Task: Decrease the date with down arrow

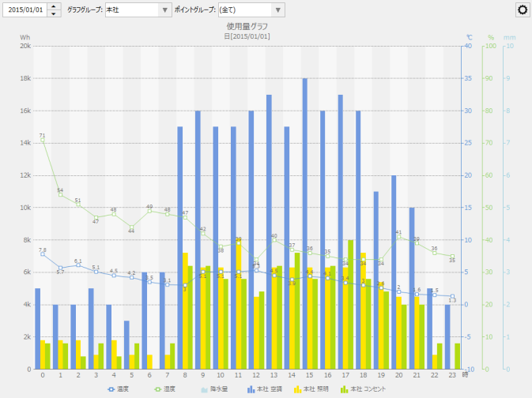Action: click(53, 13)
